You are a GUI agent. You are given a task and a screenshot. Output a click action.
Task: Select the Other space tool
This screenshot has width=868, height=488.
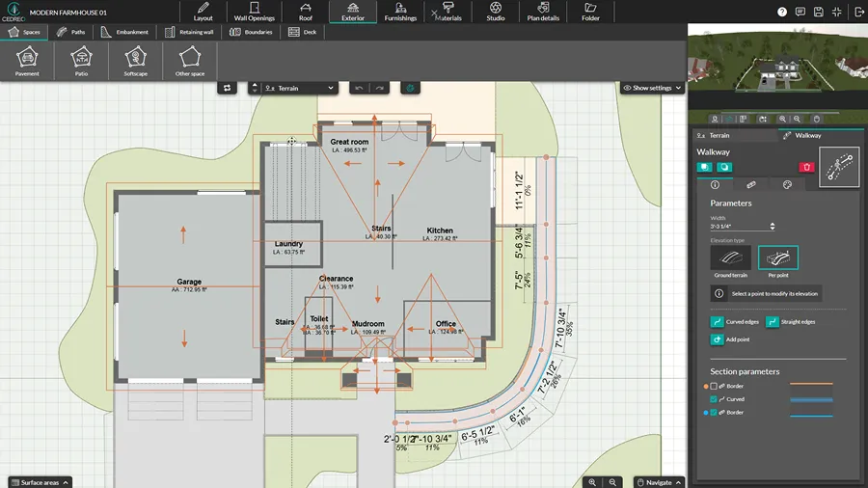(x=190, y=62)
